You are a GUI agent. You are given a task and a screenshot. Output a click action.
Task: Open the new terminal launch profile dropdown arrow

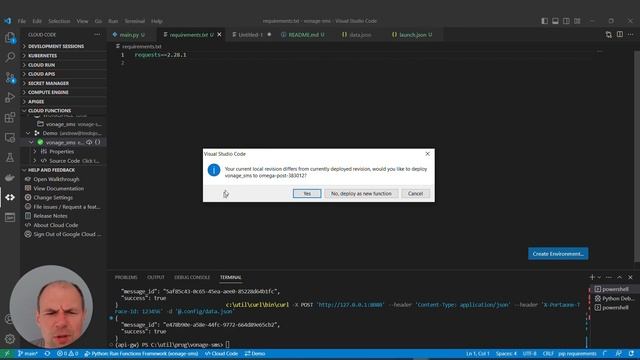(599, 277)
